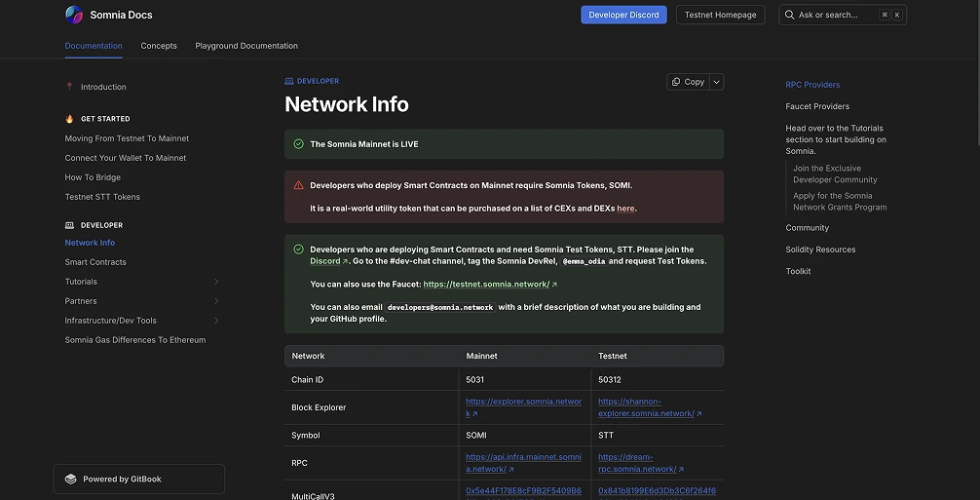Click the developers@somnia.network email text
Viewport: 980px width, 500px height.
click(440, 307)
